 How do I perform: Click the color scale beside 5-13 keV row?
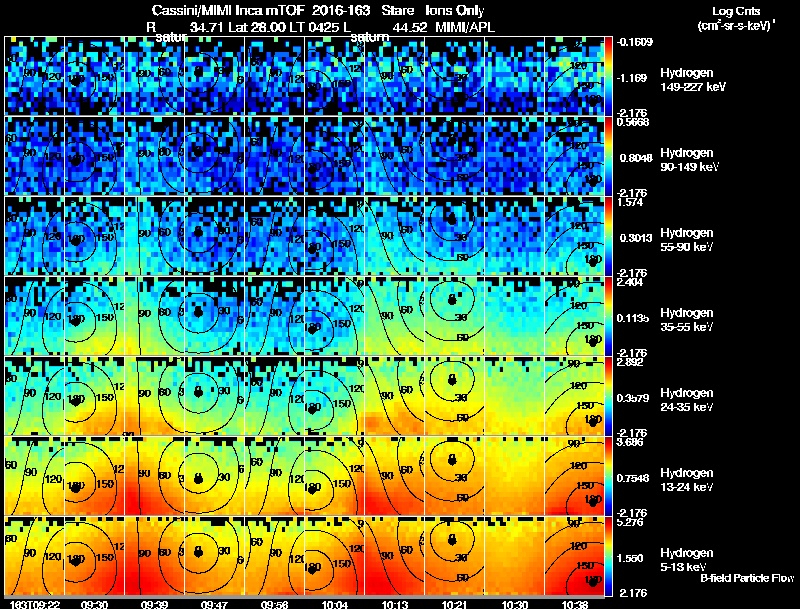click(608, 556)
